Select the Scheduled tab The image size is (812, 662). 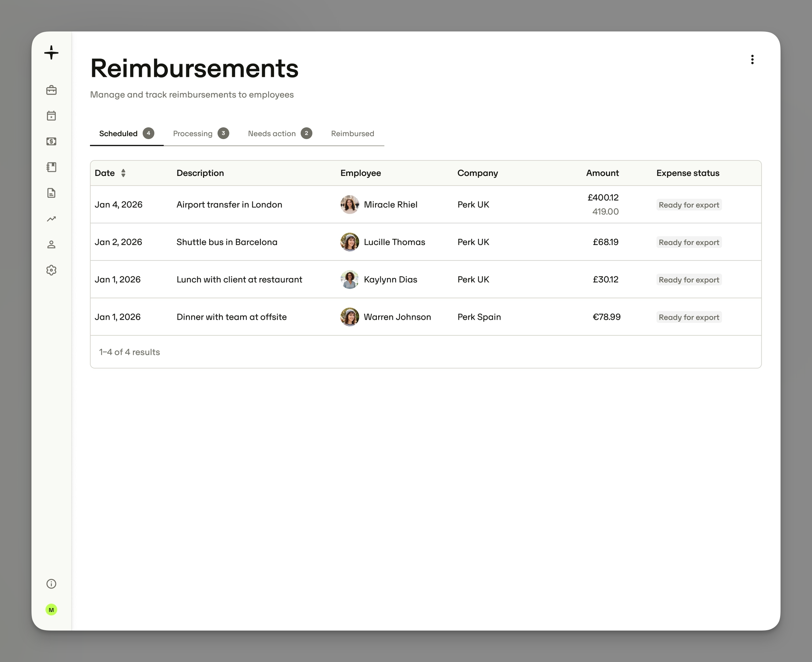(127, 133)
